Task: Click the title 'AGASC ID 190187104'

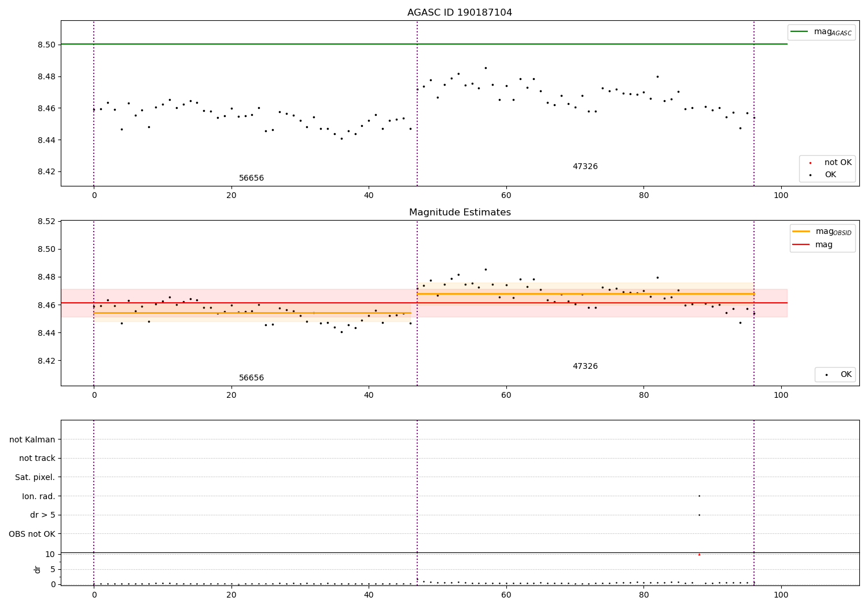Action: (x=459, y=13)
